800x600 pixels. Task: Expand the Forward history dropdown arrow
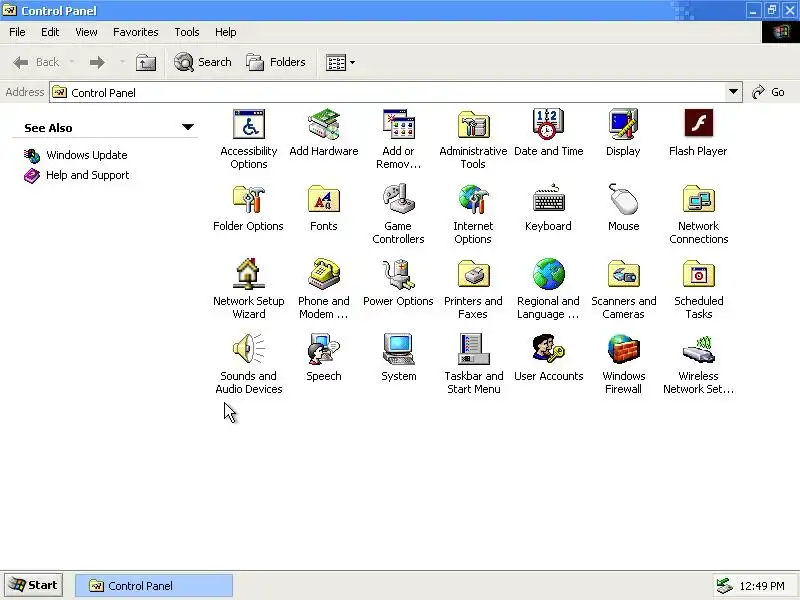click(122, 62)
